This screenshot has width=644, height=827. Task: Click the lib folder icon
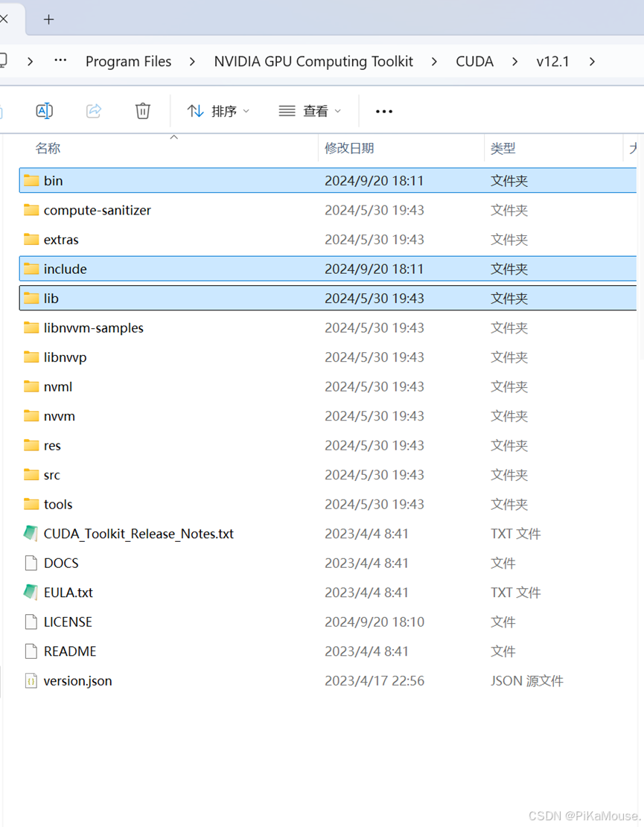click(x=31, y=298)
